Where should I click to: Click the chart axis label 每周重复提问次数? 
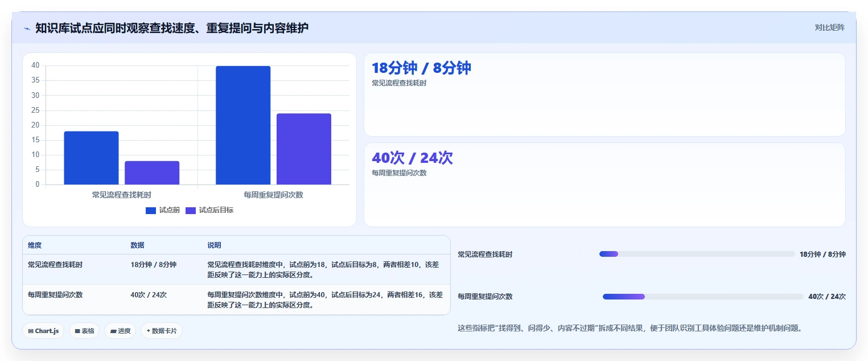273,195
